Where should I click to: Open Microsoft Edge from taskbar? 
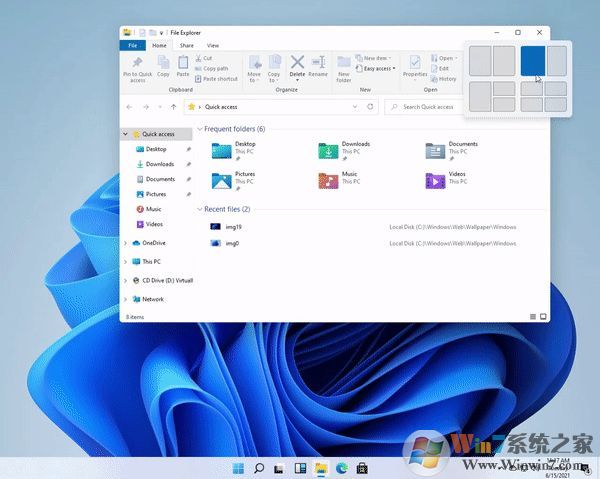pyautogui.click(x=341, y=468)
